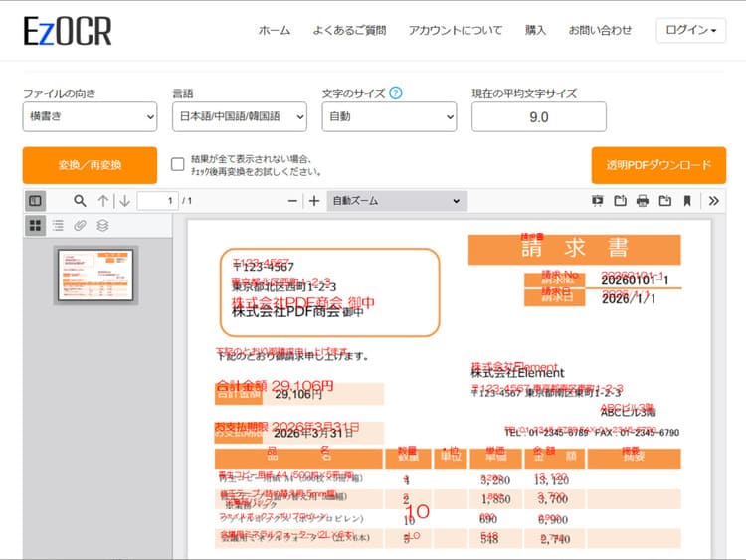Screen dimensions: 746x560
Task: Open the find-in-document search icon
Action: coord(80,201)
